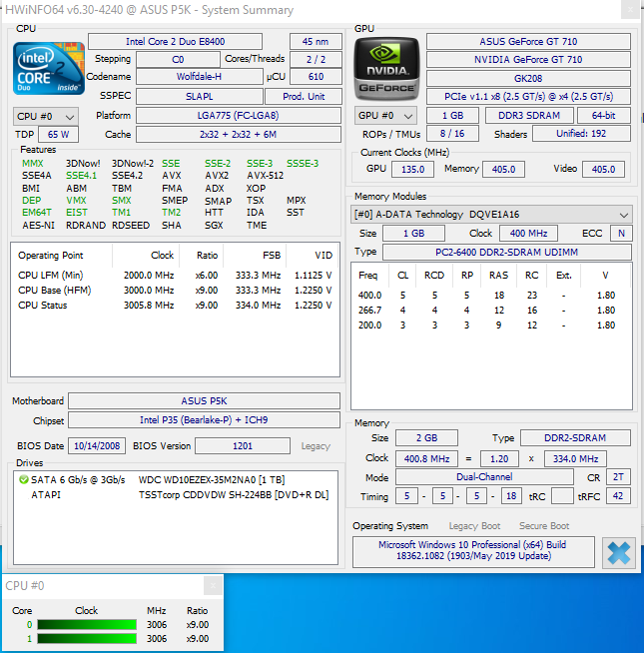
Task: Click the Legacy BIOS label
Action: 316,446
